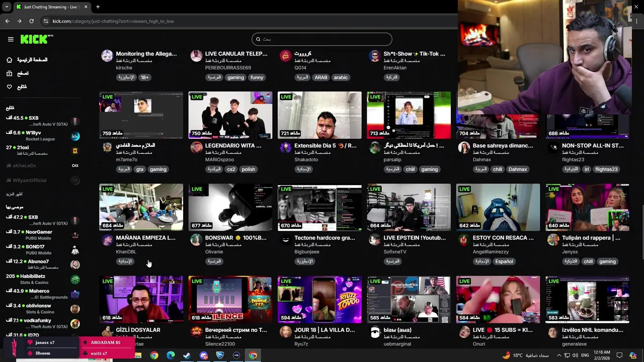
Task: Open MARIOspzoo channel avatar
Action: [196, 147]
